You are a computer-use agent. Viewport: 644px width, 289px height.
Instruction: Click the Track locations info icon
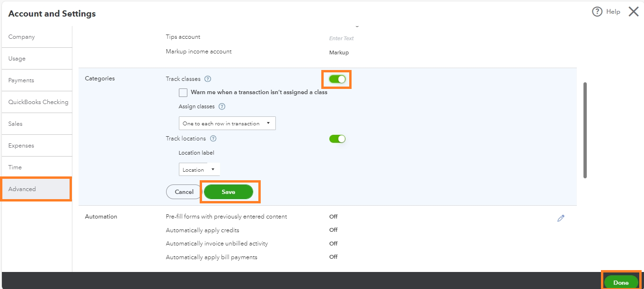click(x=213, y=139)
